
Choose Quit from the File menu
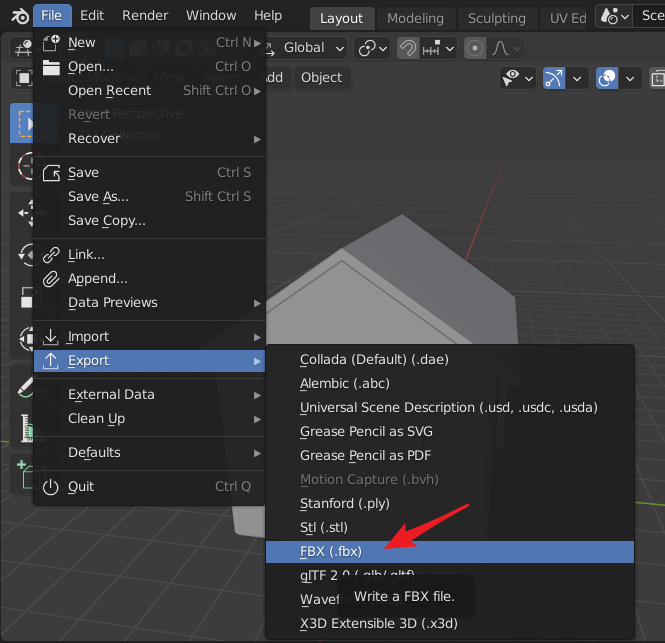click(x=150, y=486)
